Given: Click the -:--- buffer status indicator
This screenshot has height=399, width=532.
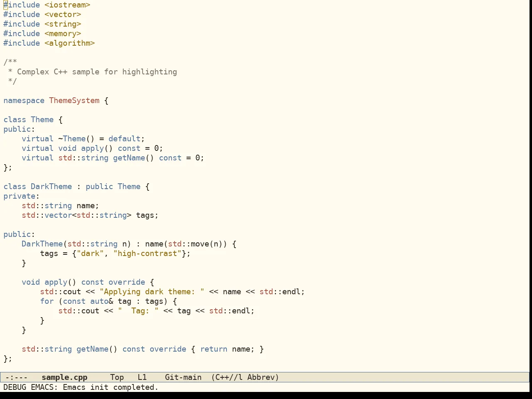Looking at the screenshot, I should pos(16,377).
